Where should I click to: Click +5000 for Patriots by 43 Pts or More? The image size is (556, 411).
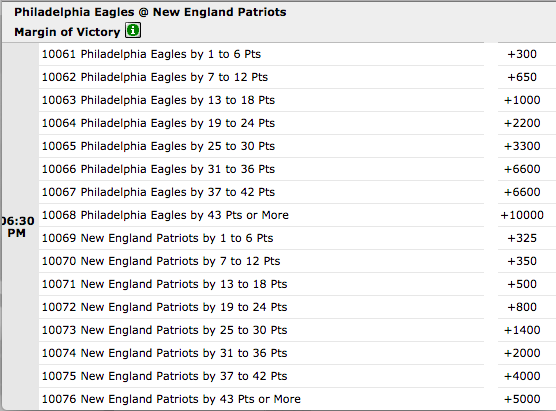(522, 399)
